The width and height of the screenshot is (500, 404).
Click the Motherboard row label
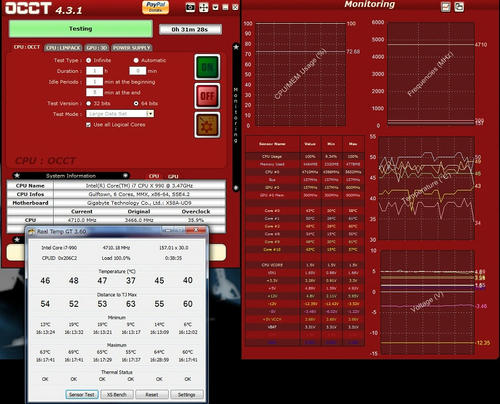coord(30,203)
